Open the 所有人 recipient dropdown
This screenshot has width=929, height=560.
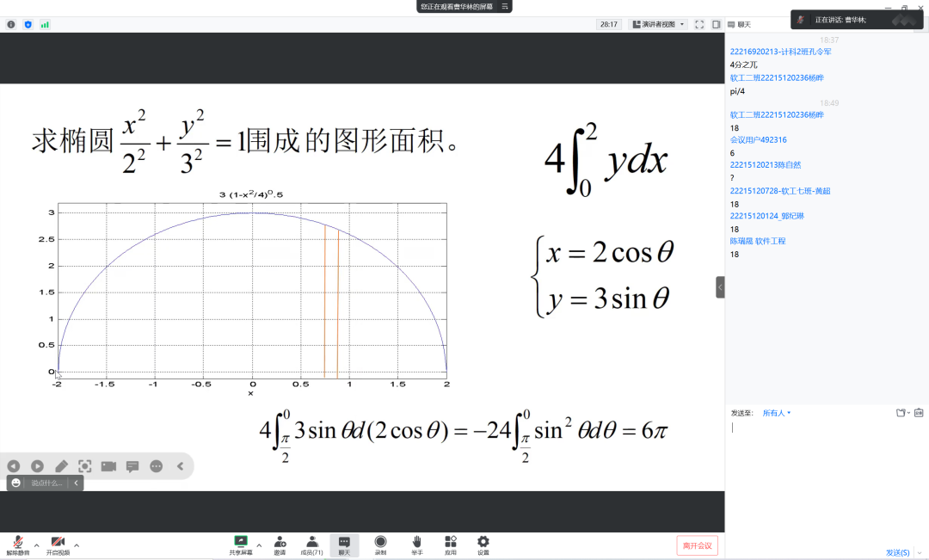point(776,413)
